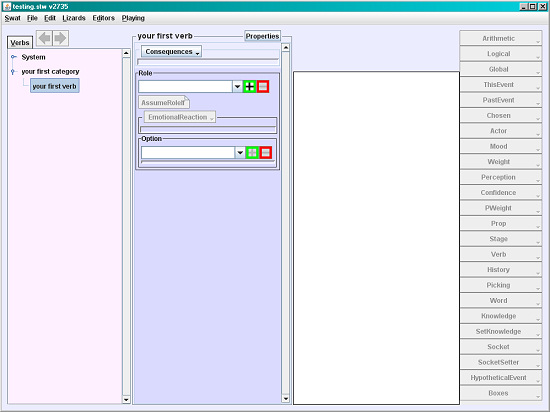Viewport: 550px width, 412px height.
Task: Click the scroll-down arrow of verbs tree
Action: tap(126, 399)
